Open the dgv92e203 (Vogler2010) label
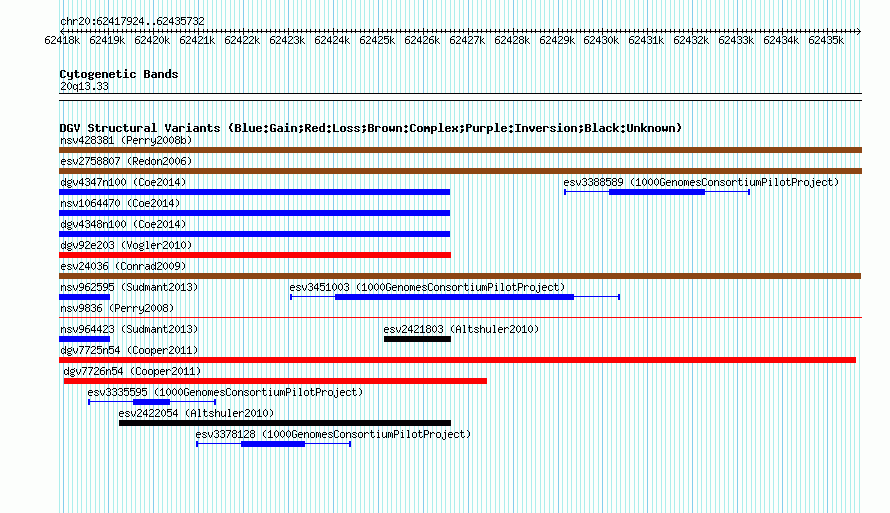The width and height of the screenshot is (890, 513). (x=126, y=245)
